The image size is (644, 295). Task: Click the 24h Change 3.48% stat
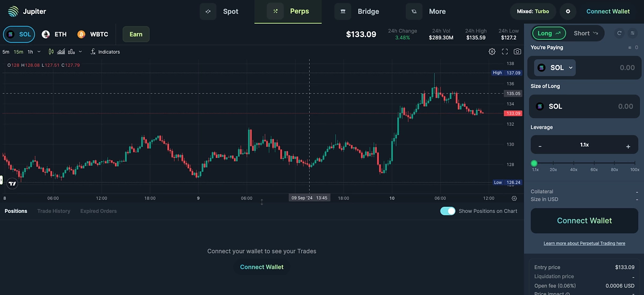pos(402,34)
